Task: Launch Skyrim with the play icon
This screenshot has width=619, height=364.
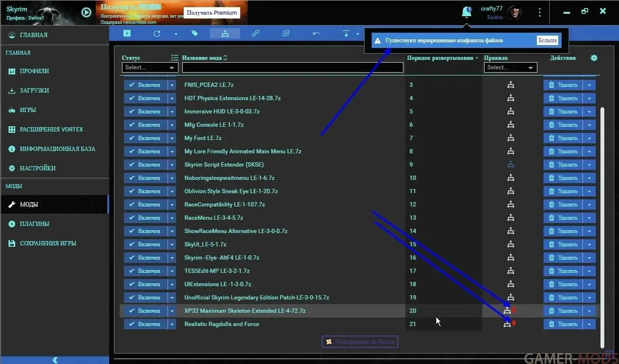Action: pyautogui.click(x=86, y=12)
